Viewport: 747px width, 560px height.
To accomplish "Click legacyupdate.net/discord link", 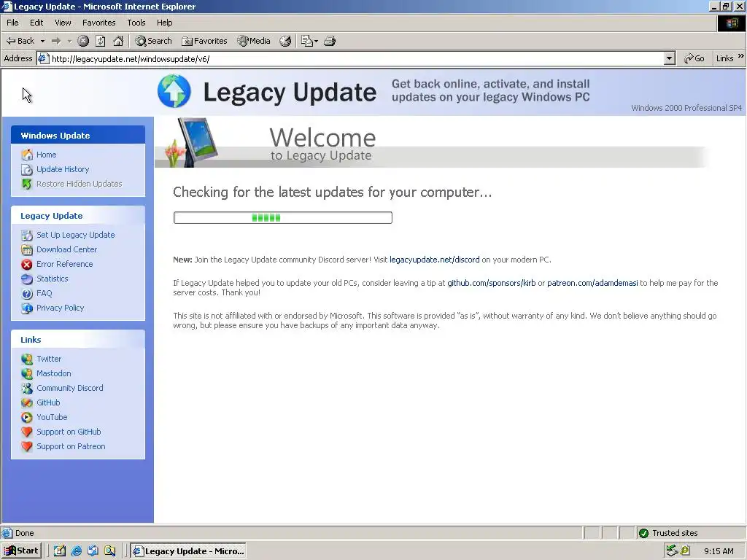I will pyautogui.click(x=435, y=260).
